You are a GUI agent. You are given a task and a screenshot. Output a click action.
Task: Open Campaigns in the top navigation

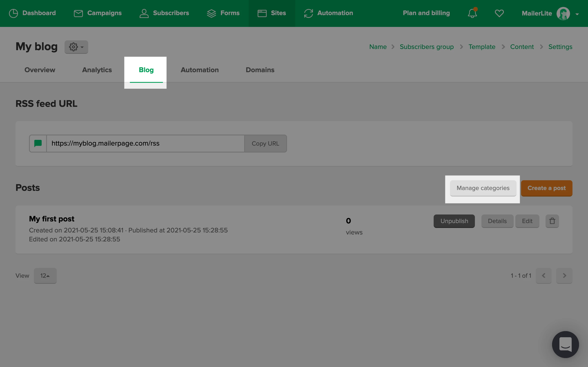click(x=98, y=13)
